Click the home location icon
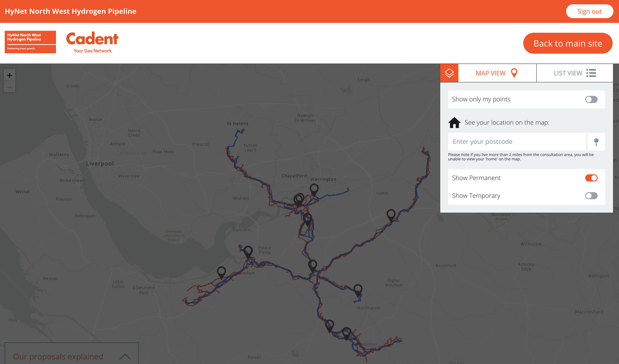 [454, 123]
